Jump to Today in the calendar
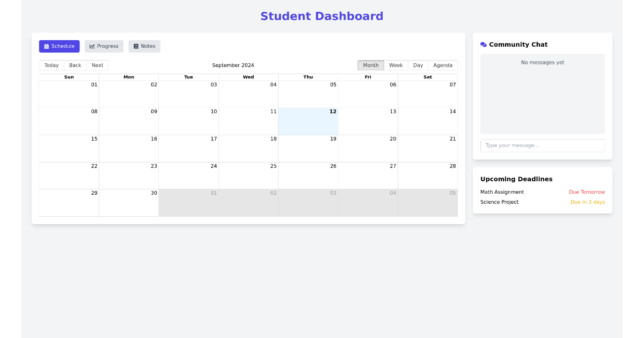This screenshot has height=338, width=644. (52, 65)
